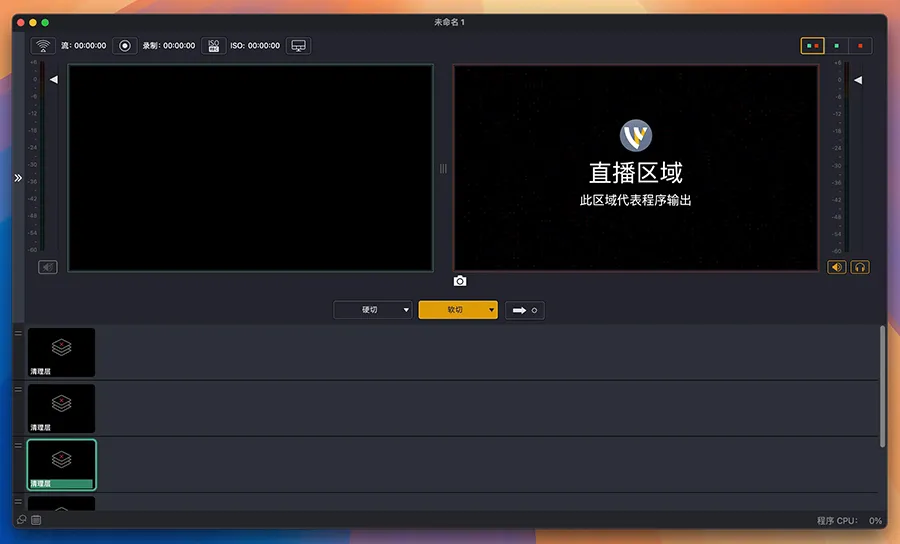Switch to live-only red layout
This screenshot has width=900, height=544.
pos(860,46)
